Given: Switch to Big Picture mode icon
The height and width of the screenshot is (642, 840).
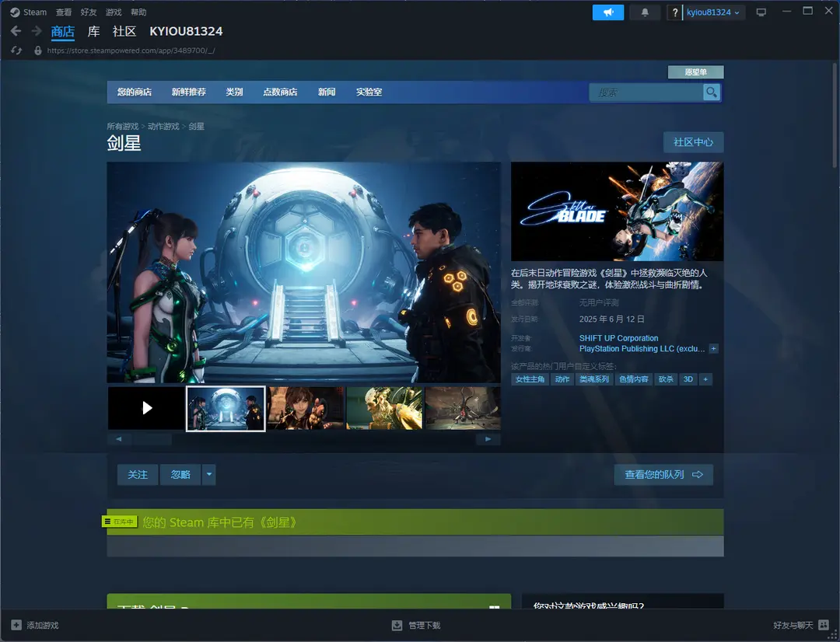Looking at the screenshot, I should tap(761, 12).
